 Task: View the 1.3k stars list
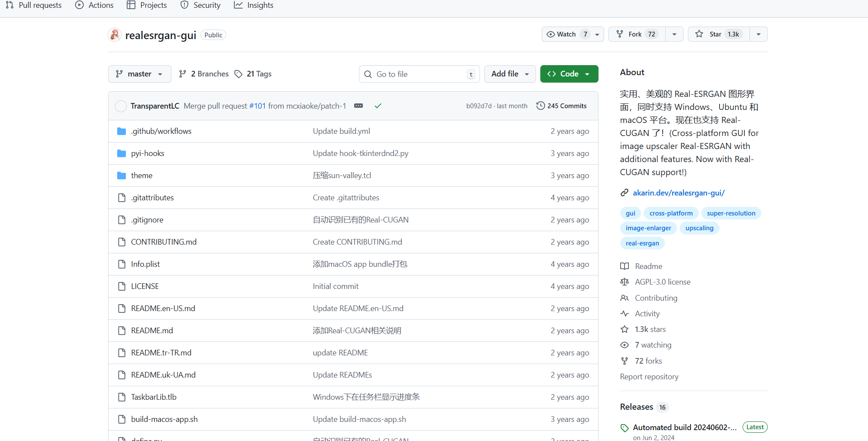[643, 329]
